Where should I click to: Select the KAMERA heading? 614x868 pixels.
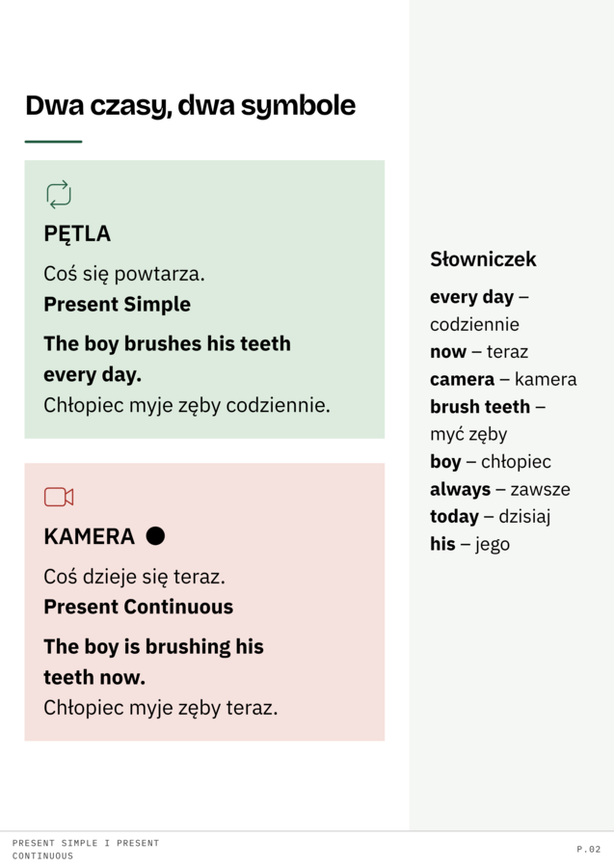click(89, 536)
